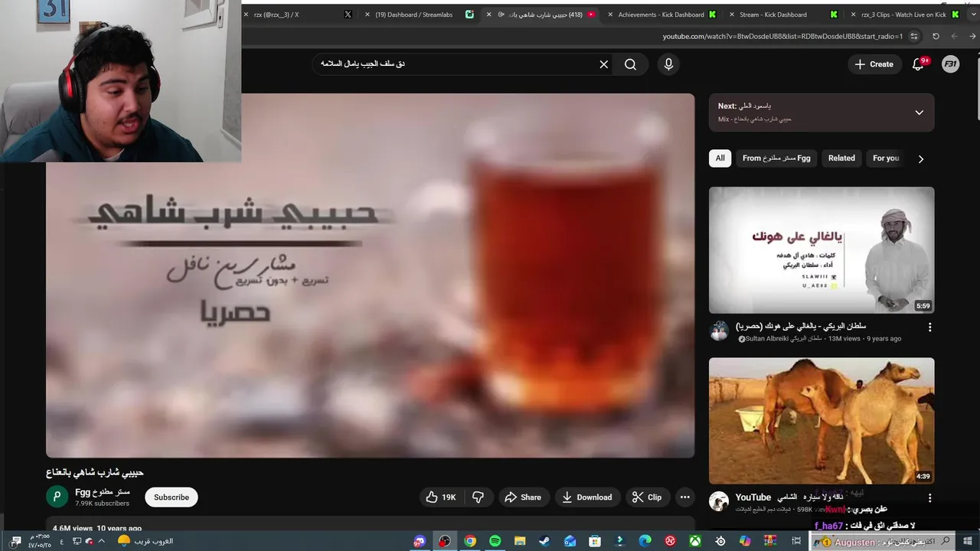
Task: Click the Download button
Action: point(587,497)
